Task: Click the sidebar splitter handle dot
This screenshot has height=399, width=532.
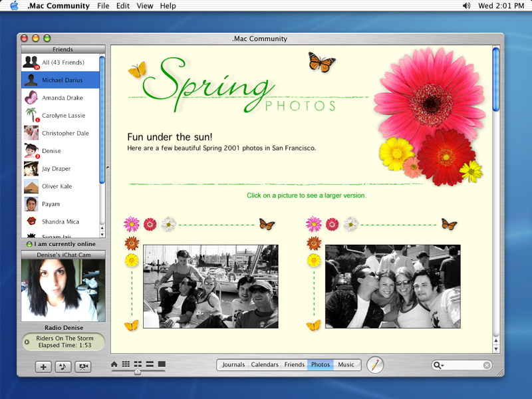Action: coord(108,168)
